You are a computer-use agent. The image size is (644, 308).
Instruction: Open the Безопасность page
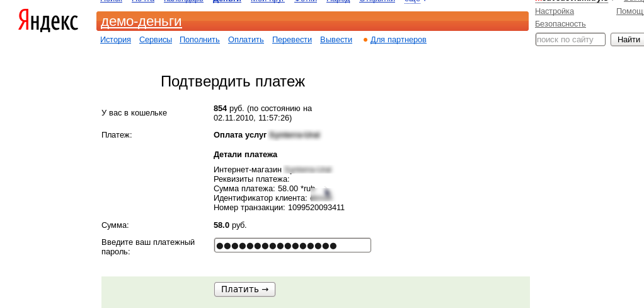pyautogui.click(x=560, y=24)
